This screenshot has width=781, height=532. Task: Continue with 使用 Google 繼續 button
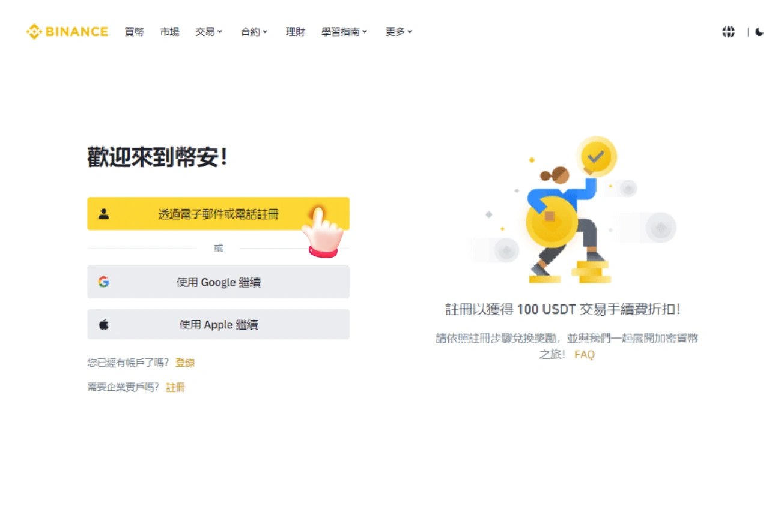(x=218, y=282)
